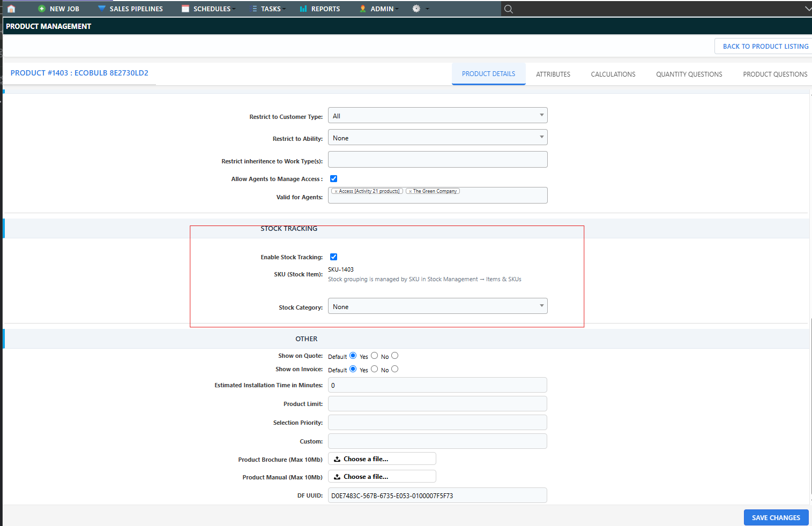Remove the Access [Activity 21 products] tag
Image resolution: width=812 pixels, height=526 pixels.
click(336, 191)
